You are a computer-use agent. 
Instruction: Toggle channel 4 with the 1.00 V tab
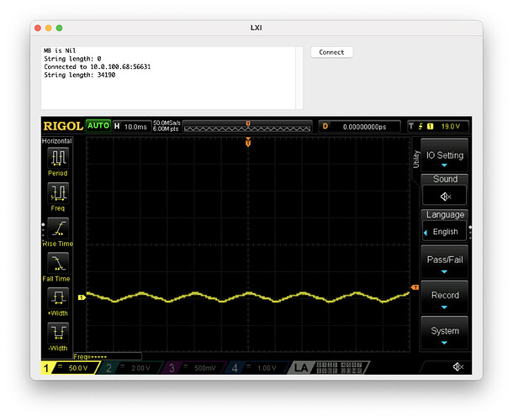tap(258, 368)
